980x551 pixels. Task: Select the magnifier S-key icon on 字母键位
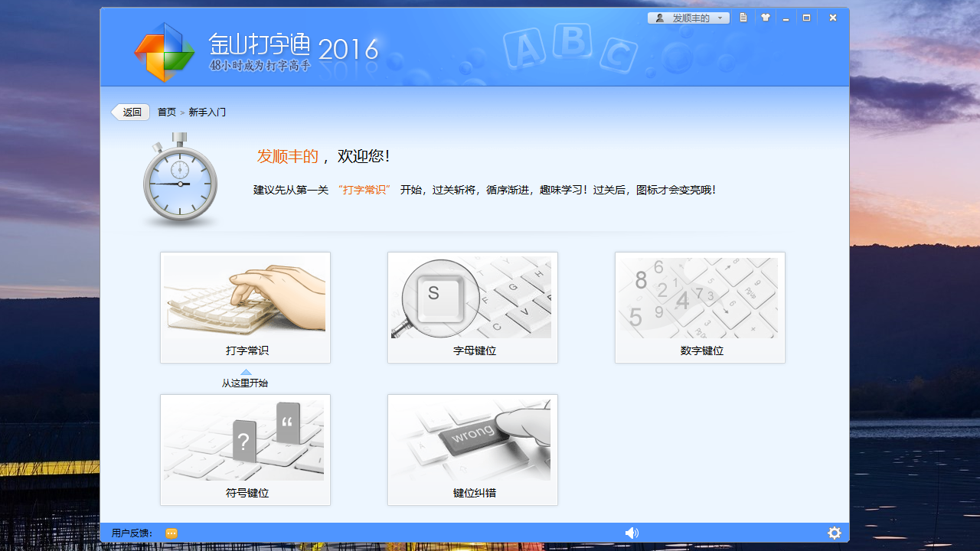(x=440, y=297)
